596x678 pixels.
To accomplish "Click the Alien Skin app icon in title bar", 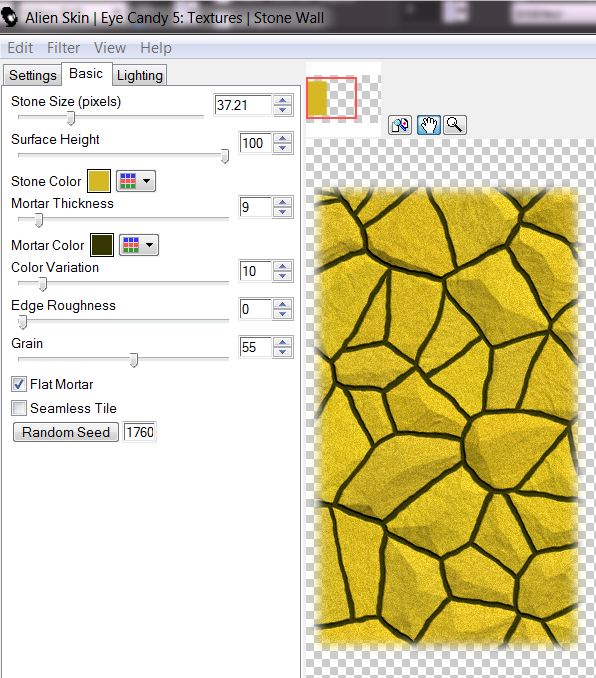I will [x=10, y=17].
